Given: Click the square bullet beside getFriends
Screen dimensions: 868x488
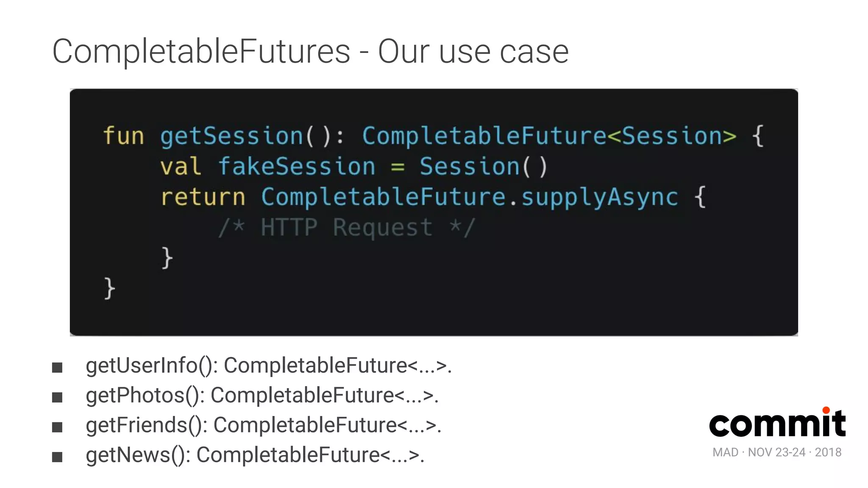Looking at the screenshot, I should 57,427.
